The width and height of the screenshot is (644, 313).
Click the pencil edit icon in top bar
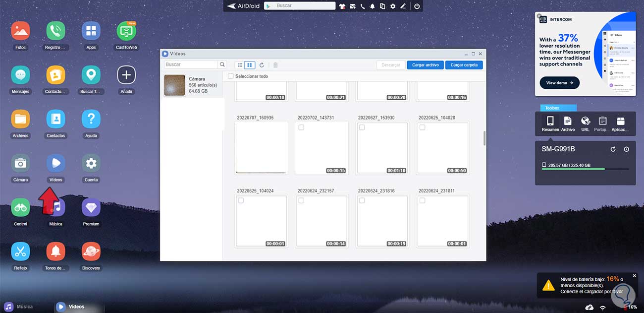pos(403,6)
